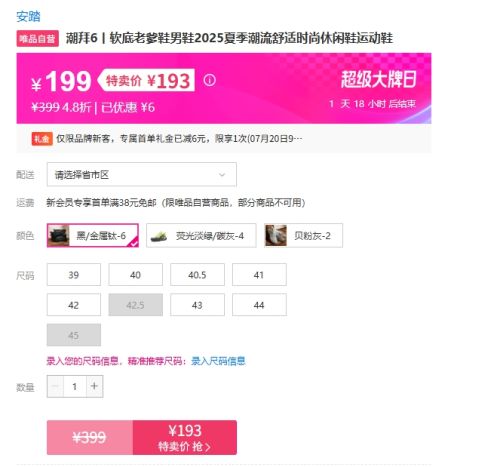Select size 39
500x467 pixels.
pos(74,275)
